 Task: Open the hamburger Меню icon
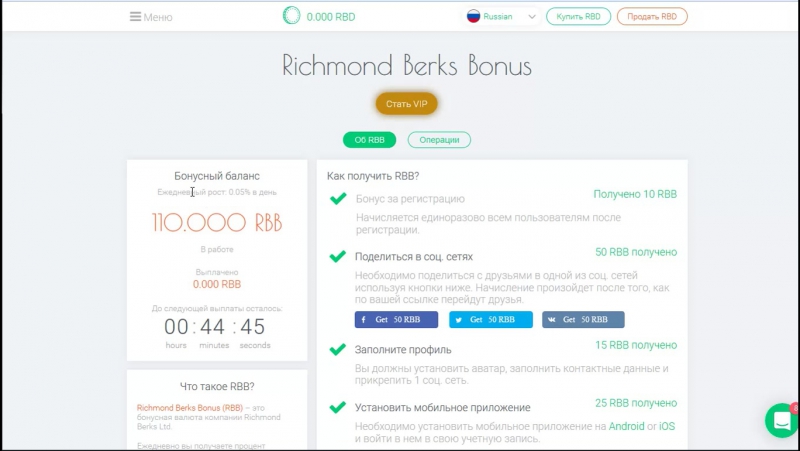click(135, 17)
